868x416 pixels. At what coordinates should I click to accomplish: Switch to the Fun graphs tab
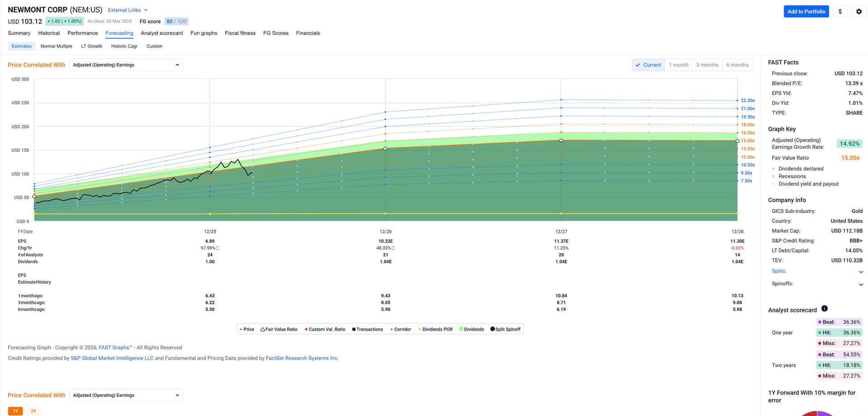(x=204, y=33)
